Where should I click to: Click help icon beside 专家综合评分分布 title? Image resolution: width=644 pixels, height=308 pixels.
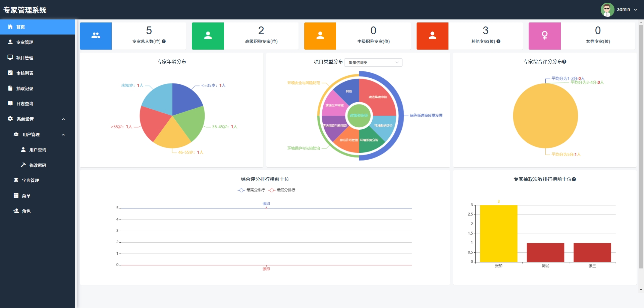pos(564,62)
